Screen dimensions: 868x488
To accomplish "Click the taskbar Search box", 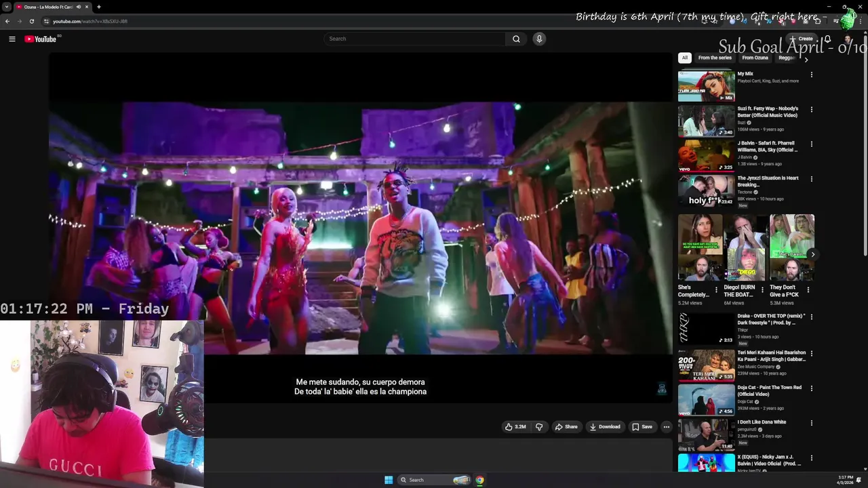I will tap(434, 480).
